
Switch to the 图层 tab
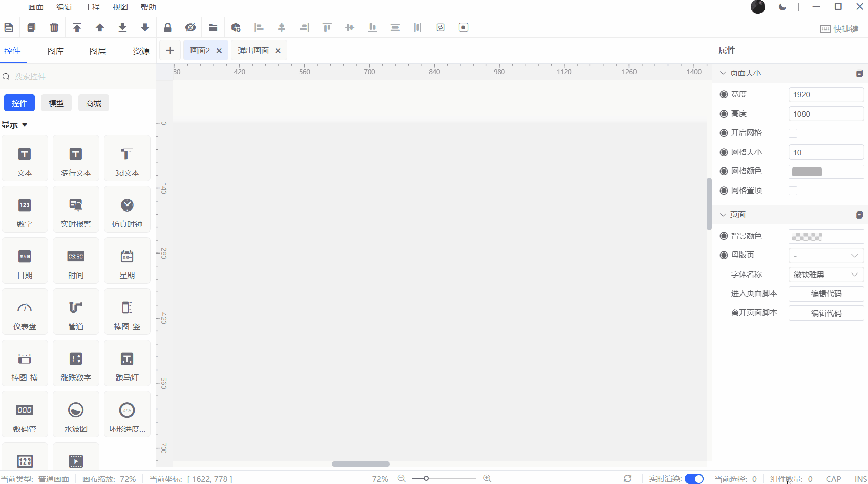click(98, 51)
